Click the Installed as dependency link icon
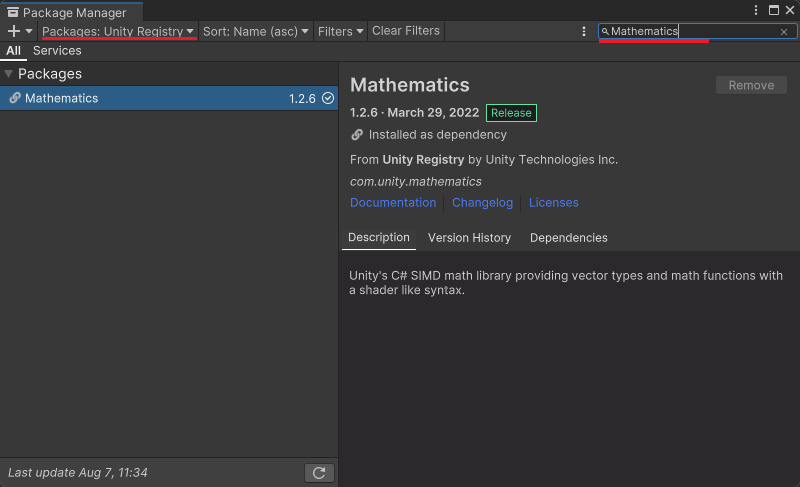Image resolution: width=800 pixels, height=487 pixels. click(357, 135)
